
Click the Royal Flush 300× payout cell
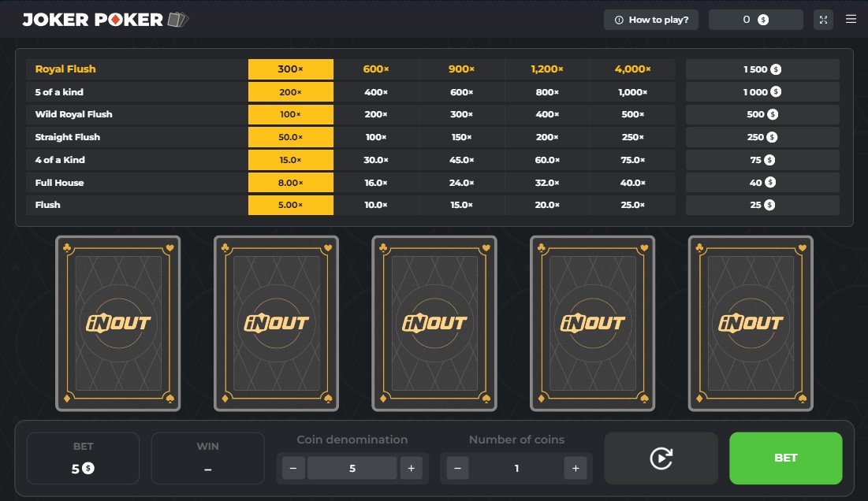[290, 69]
